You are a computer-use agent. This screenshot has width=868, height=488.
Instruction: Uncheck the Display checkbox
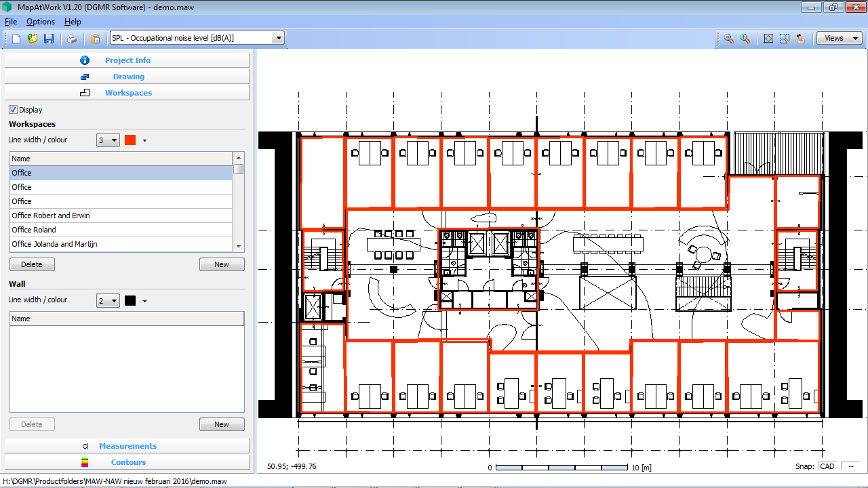point(13,110)
